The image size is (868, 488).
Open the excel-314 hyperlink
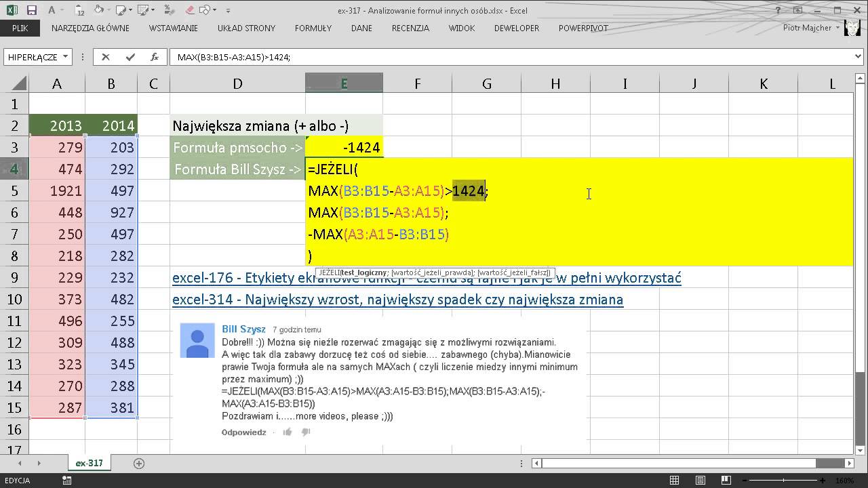coord(397,300)
